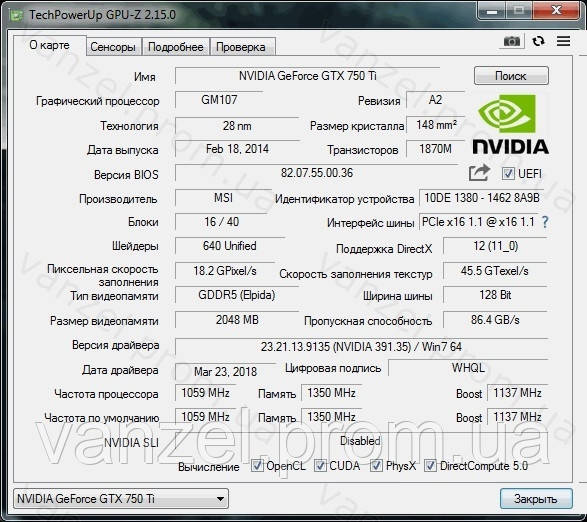Click the 'Частота процессора' row Boost 1137 MHz value
This screenshot has width=587, height=522.
[x=517, y=393]
